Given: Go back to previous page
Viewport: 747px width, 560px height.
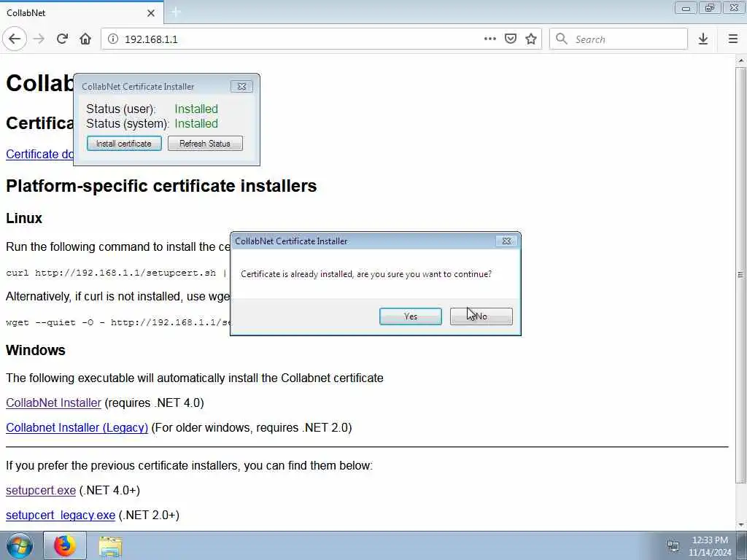Looking at the screenshot, I should click(15, 39).
